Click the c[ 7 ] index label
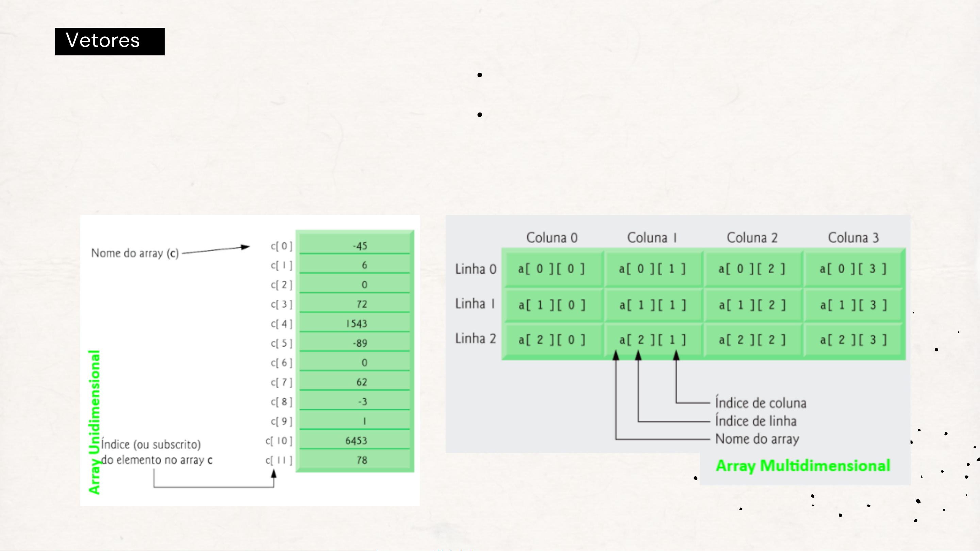The height and width of the screenshot is (551, 980). click(x=282, y=382)
